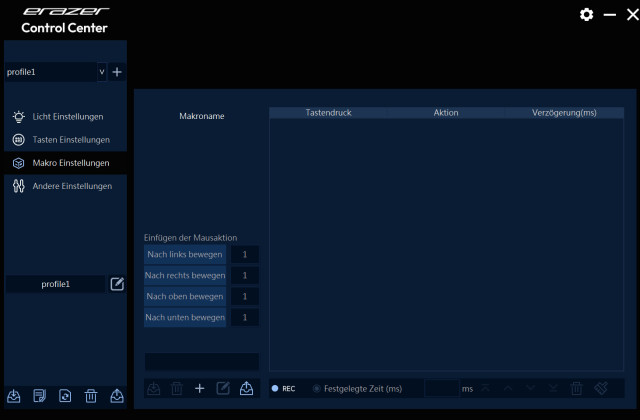The image size is (640, 420).
Task: Click the Nach links bewegen button
Action: pyautogui.click(x=185, y=254)
